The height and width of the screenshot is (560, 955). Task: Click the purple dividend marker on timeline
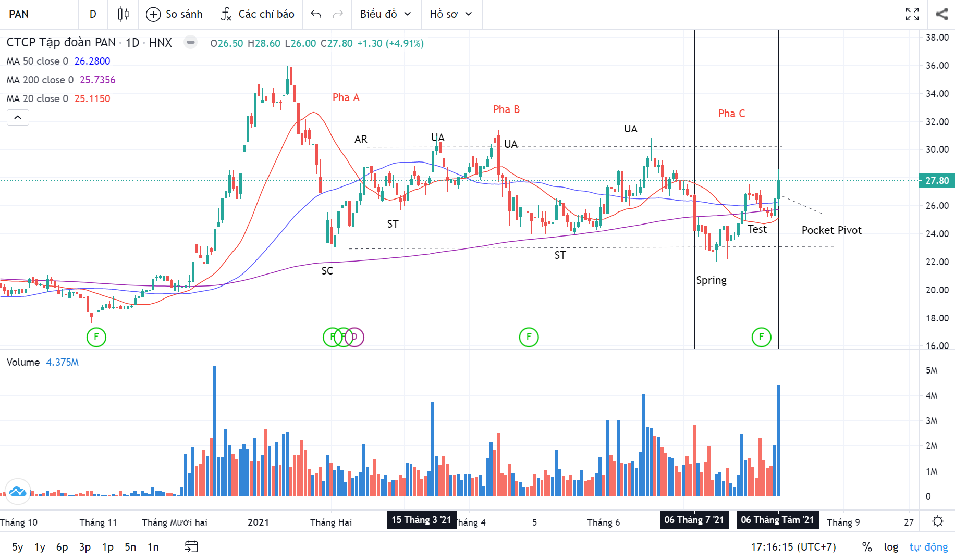tap(355, 337)
